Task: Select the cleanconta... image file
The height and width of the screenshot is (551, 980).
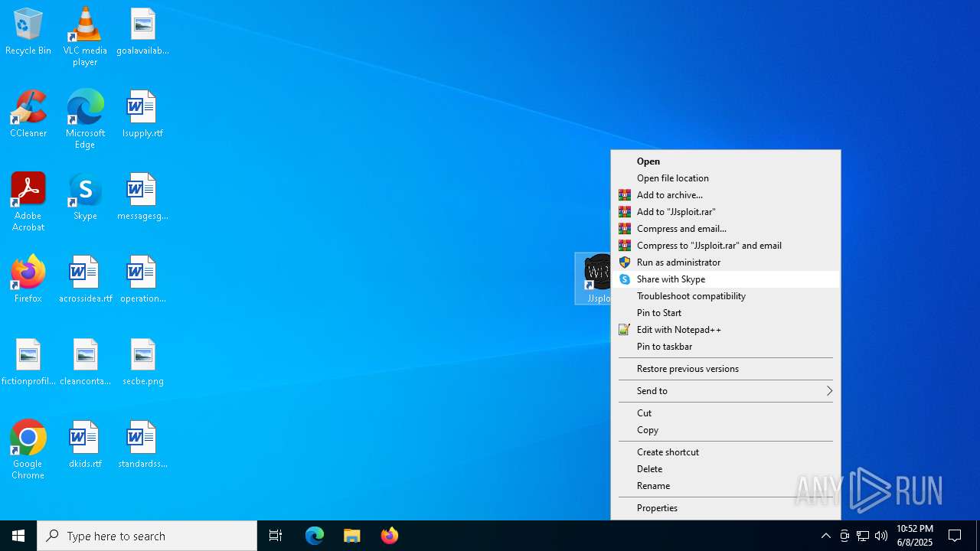Action: pyautogui.click(x=85, y=363)
